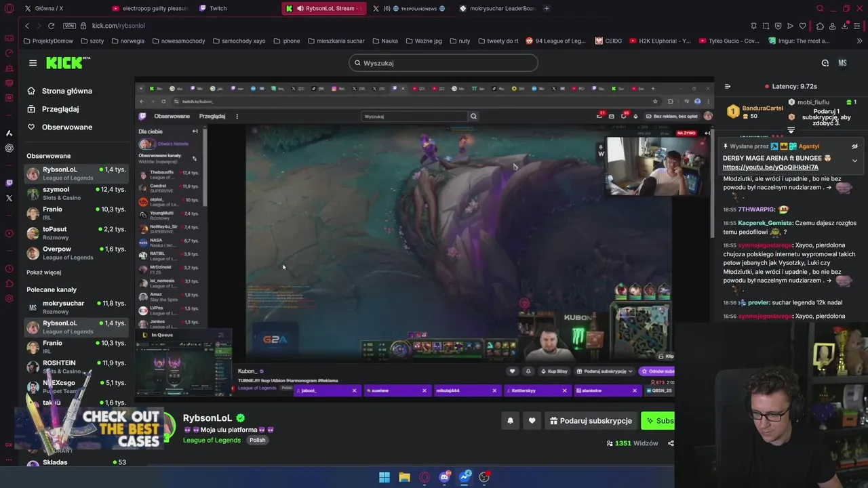
Task: Collapse the chat panel icon
Action: point(728,87)
